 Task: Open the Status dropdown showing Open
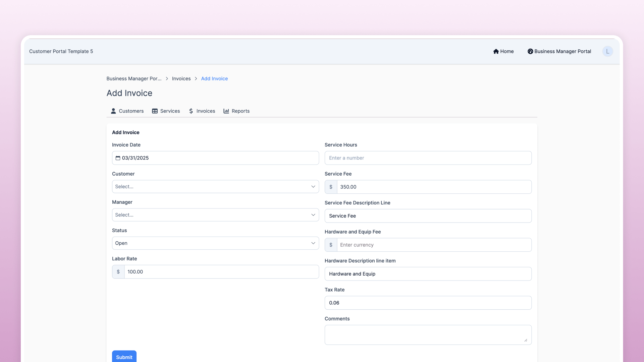point(215,243)
